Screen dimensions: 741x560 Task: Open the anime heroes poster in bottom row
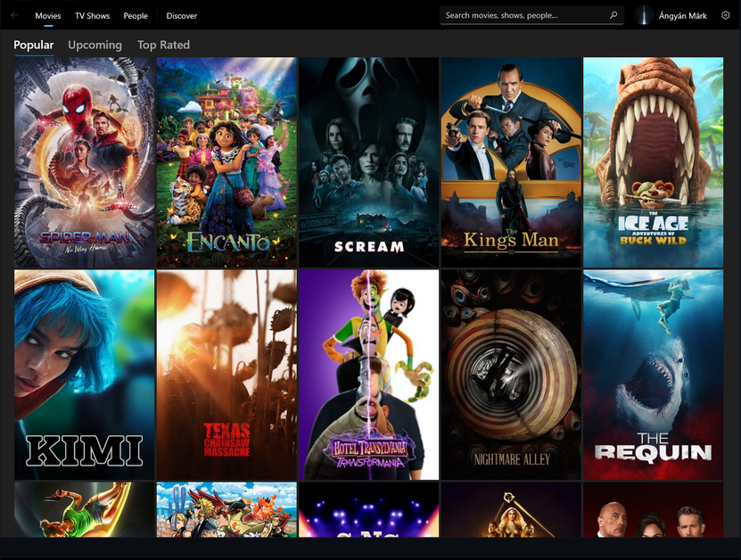(226, 509)
